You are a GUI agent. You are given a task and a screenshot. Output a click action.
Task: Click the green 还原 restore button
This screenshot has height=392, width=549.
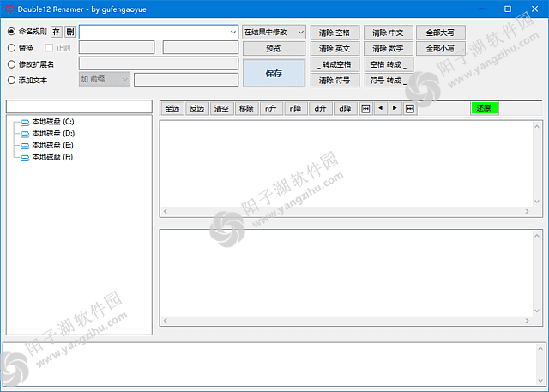click(485, 108)
